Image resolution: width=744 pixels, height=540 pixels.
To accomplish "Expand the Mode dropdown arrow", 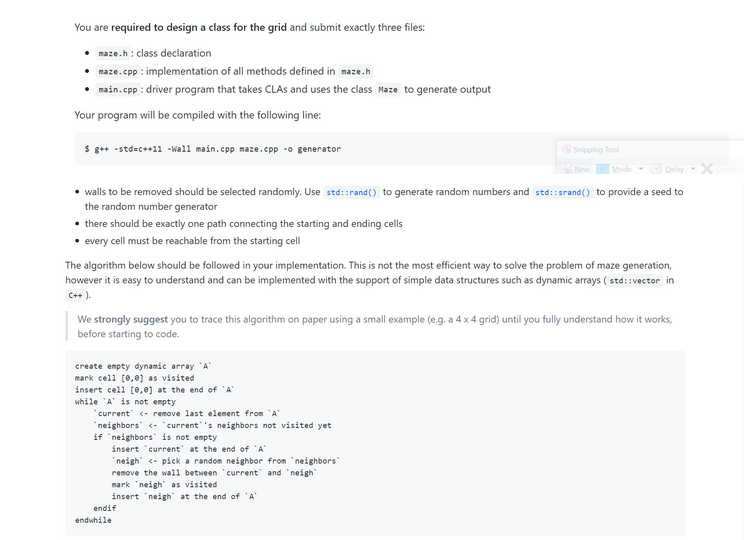I will click(x=641, y=169).
